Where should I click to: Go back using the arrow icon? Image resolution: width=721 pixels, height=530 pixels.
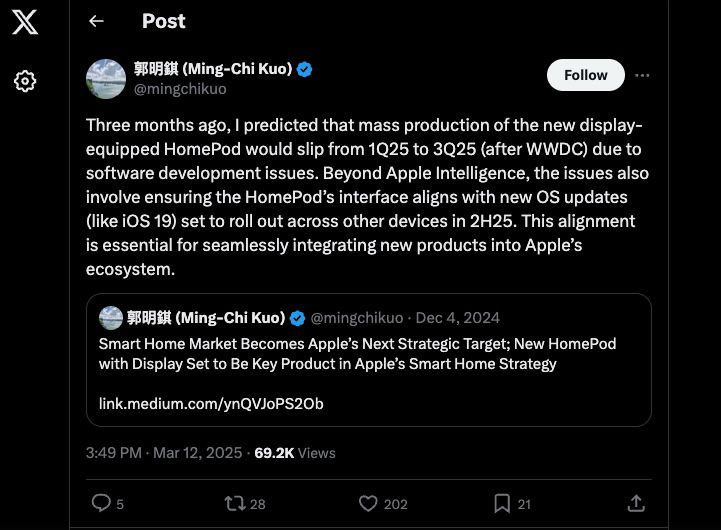click(96, 21)
